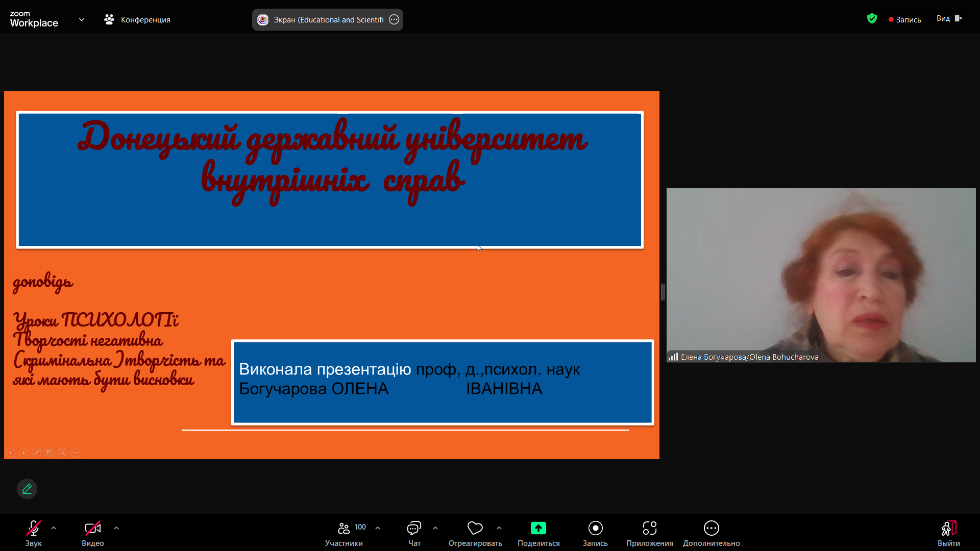Click the Выйти leave meeting icon
This screenshot has width=980, height=551.
(x=948, y=528)
